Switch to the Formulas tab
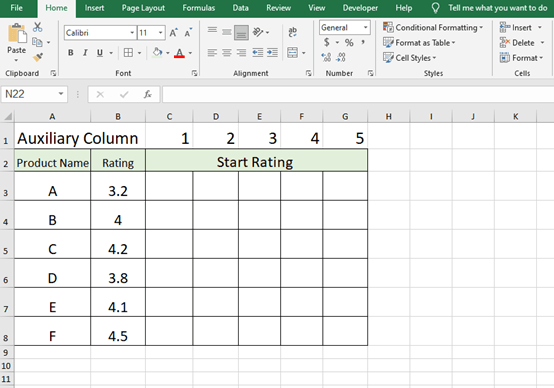The width and height of the screenshot is (554, 388). point(199,8)
